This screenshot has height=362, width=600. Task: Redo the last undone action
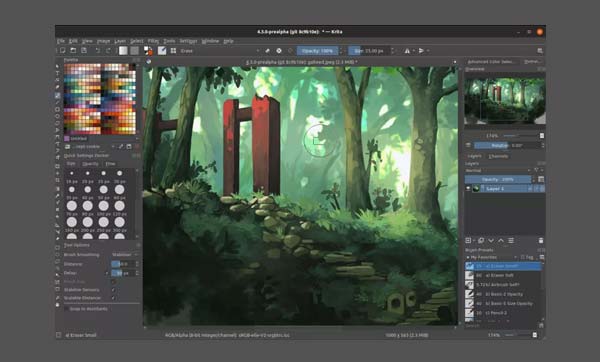[x=108, y=51]
